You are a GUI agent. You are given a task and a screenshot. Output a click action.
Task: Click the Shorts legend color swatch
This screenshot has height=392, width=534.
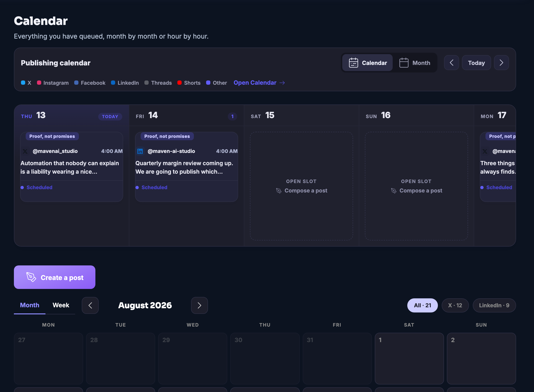tap(179, 83)
